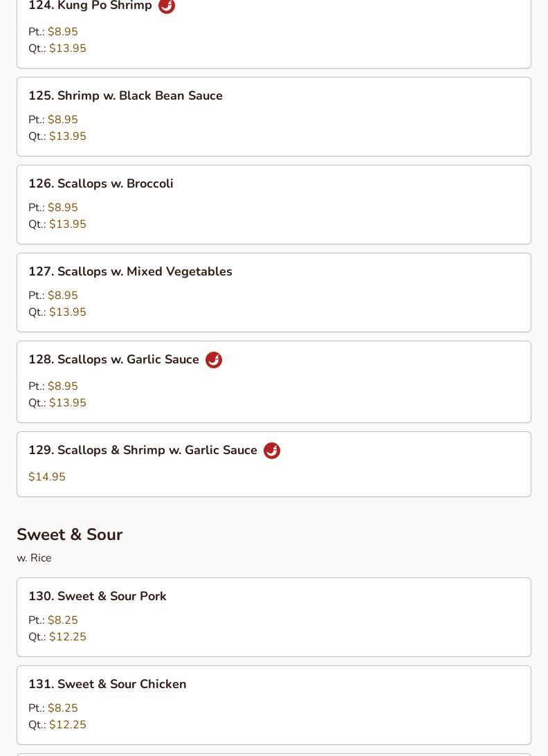
Task: Open 131. Sweet & Sour Chicken
Action: 107,684
